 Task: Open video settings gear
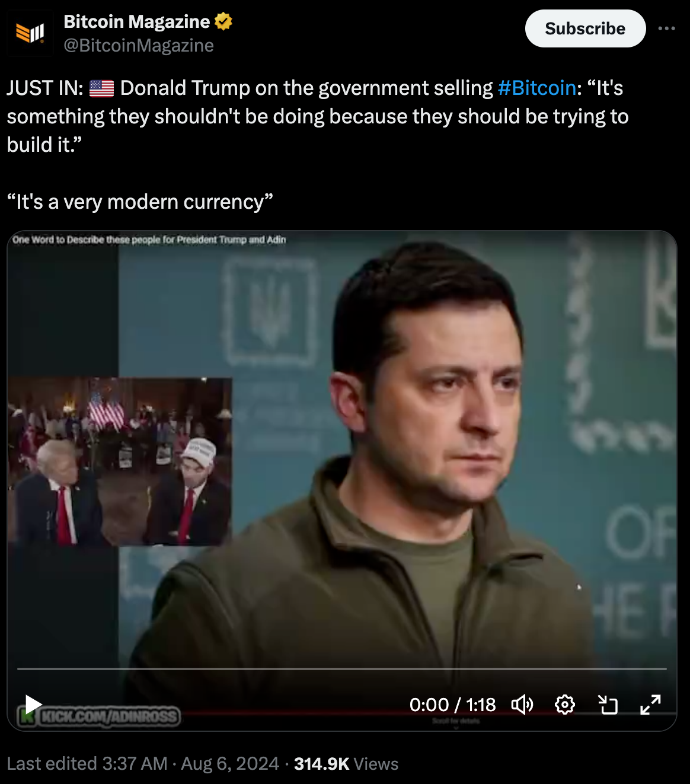(x=565, y=705)
